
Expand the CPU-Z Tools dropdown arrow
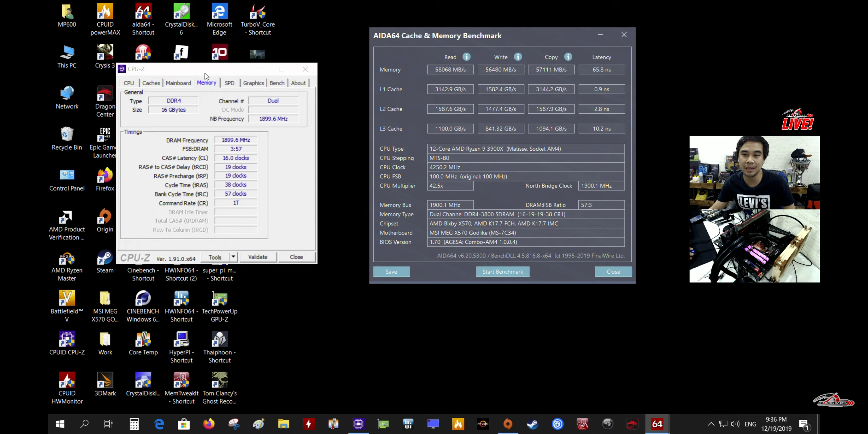coord(233,257)
